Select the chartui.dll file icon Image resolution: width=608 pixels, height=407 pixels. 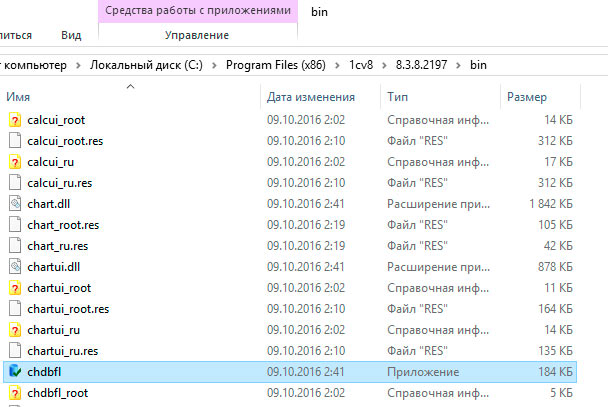tap(15, 267)
